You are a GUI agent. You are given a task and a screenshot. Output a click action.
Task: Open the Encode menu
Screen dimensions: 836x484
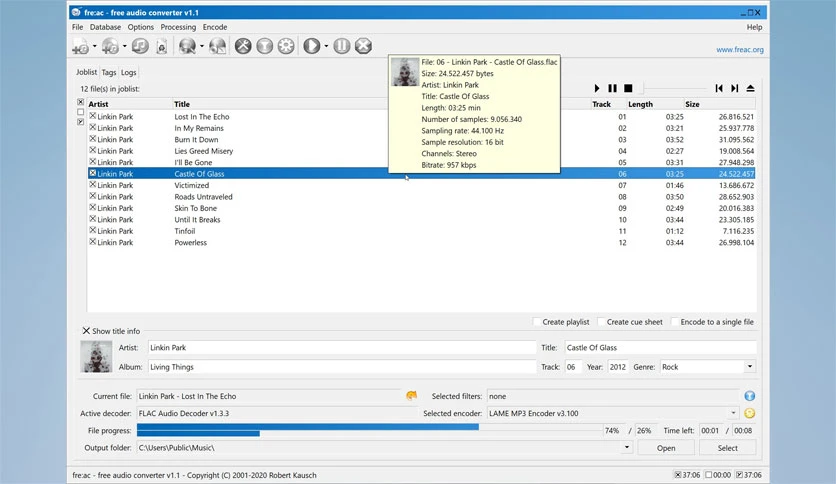tap(215, 27)
